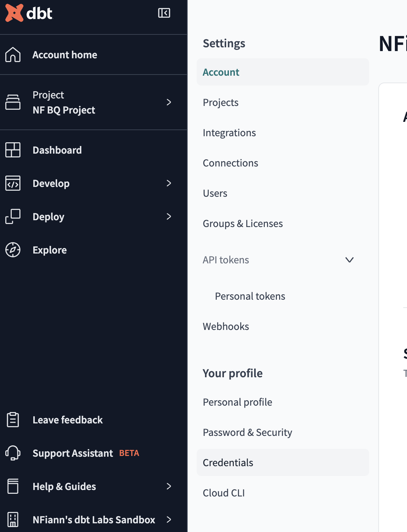Expand the NF BQ Project chevron
The image size is (407, 532).
pyautogui.click(x=169, y=102)
